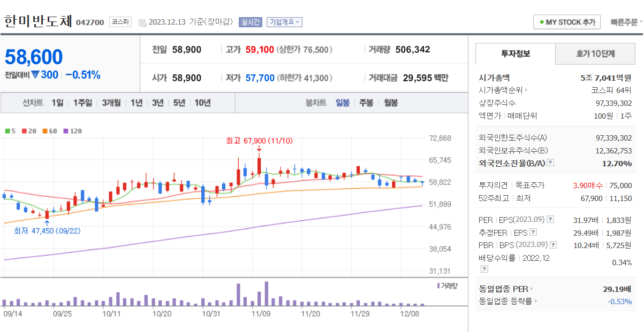Select the 10년 line chart period
The height and width of the screenshot is (332, 644).
pos(202,103)
